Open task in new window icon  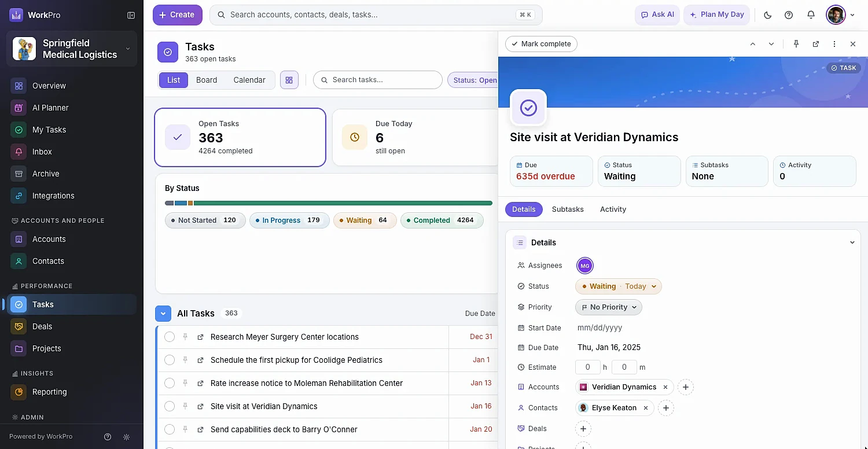click(816, 44)
